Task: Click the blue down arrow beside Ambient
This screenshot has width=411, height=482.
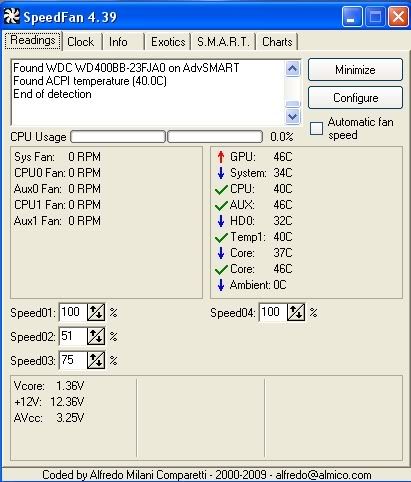Action: coord(221,285)
